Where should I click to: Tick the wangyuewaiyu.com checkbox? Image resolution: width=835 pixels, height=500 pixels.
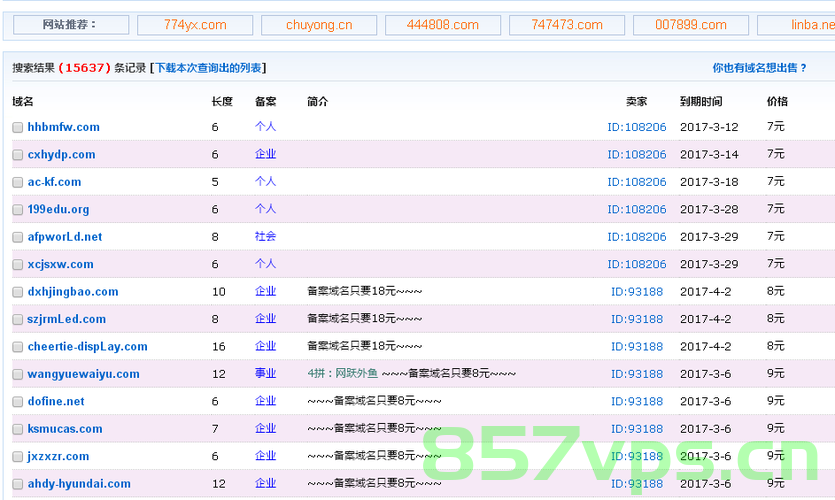tap(18, 374)
